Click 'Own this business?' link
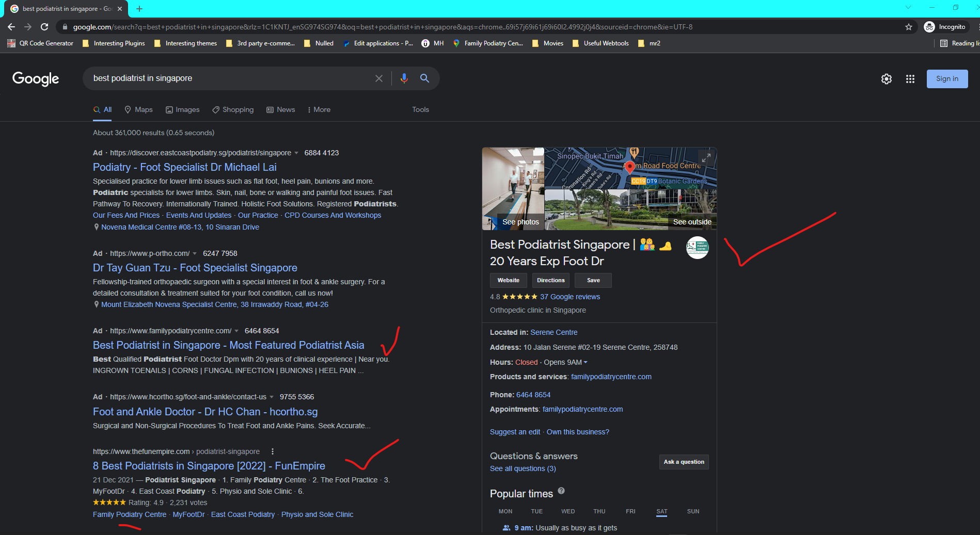This screenshot has width=980, height=535. coord(578,432)
